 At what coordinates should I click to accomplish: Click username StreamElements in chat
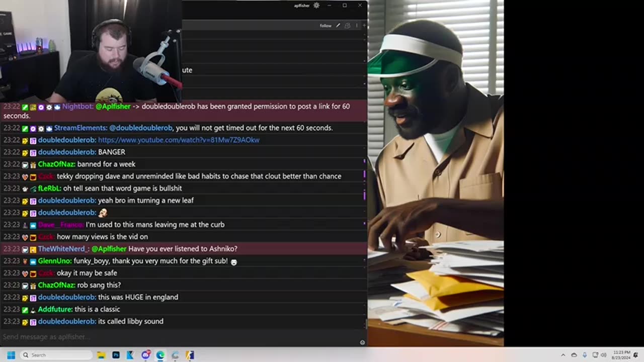pyautogui.click(x=80, y=128)
